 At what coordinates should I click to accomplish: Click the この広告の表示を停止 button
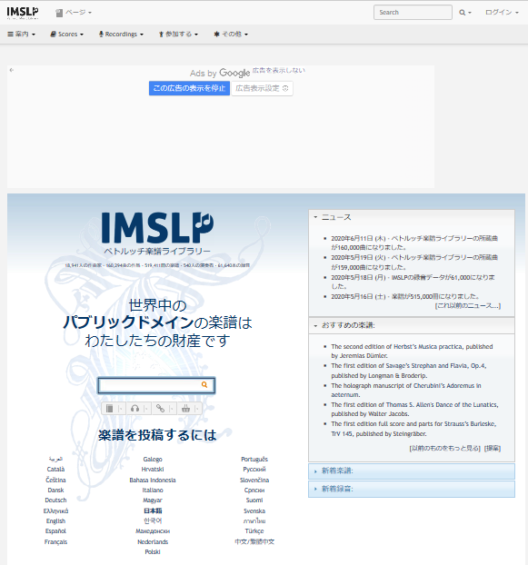pyautogui.click(x=189, y=88)
